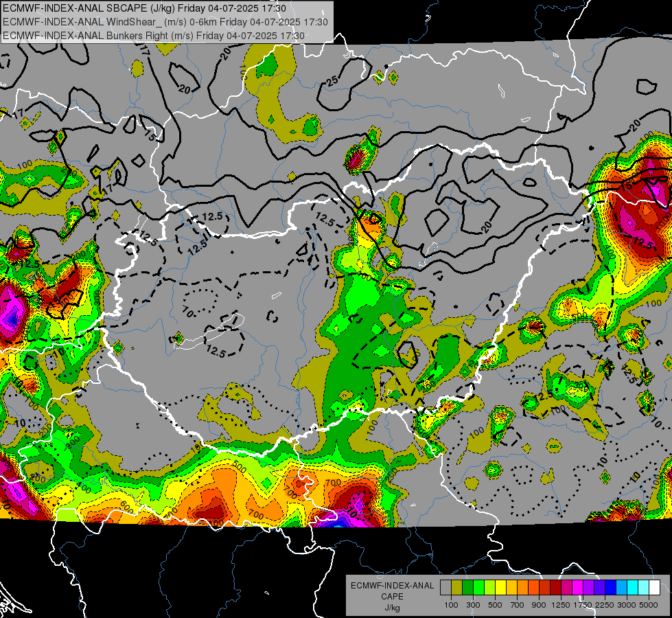672x618 pixels.
Task: Click the 900 label under the color bar
Action: point(539,605)
